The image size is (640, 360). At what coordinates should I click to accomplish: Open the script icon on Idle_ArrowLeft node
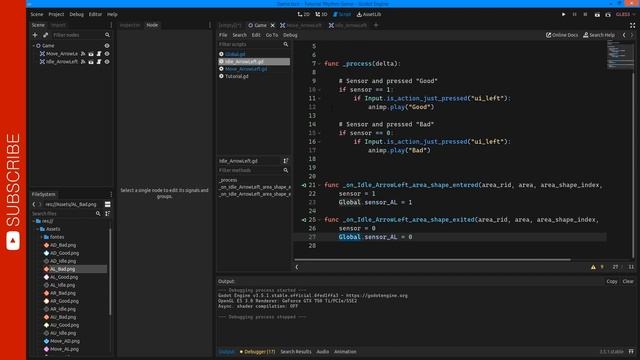99,62
